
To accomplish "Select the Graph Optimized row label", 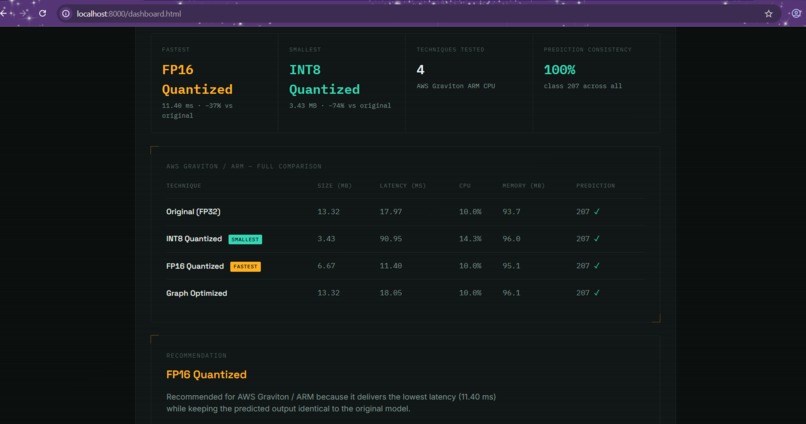I will 196,293.
